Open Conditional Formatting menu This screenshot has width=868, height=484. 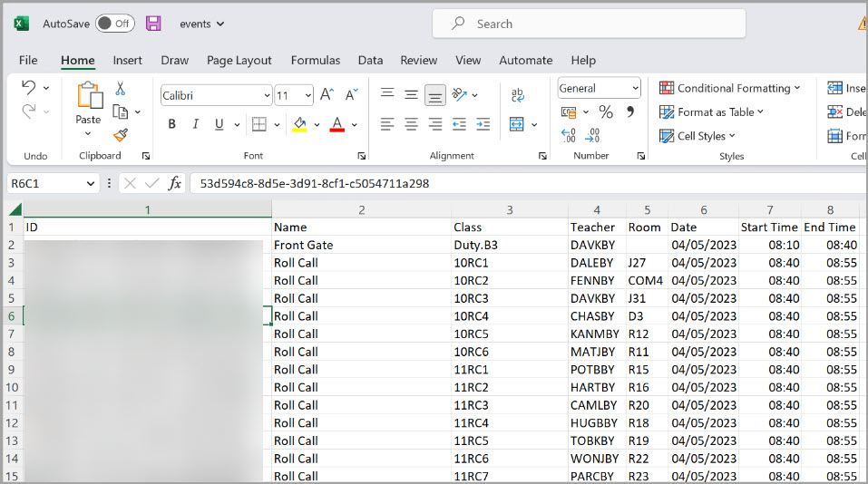[x=729, y=88]
